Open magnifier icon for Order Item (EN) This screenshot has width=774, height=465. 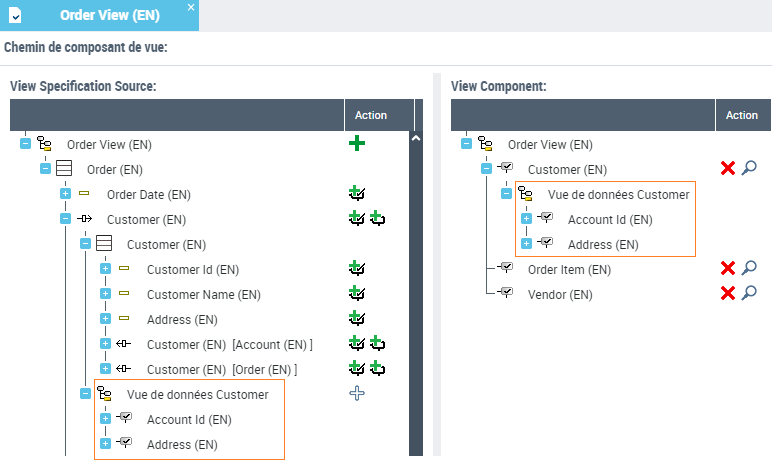coord(749,268)
